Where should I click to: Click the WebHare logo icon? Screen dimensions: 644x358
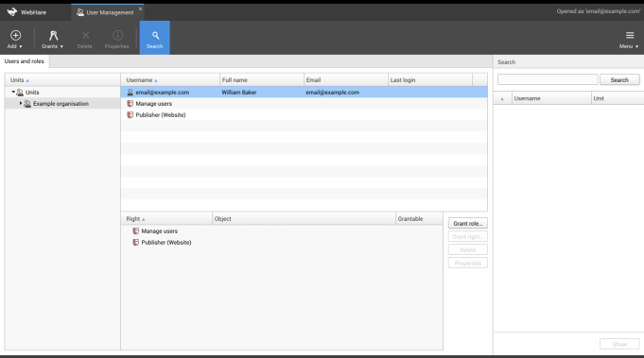click(12, 12)
